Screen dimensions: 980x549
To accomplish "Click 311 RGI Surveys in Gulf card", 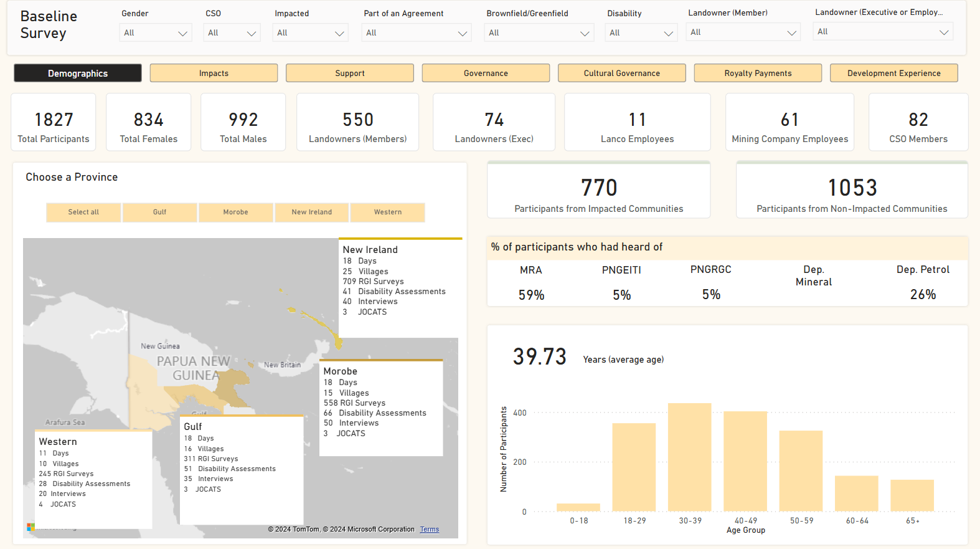I will (x=211, y=459).
